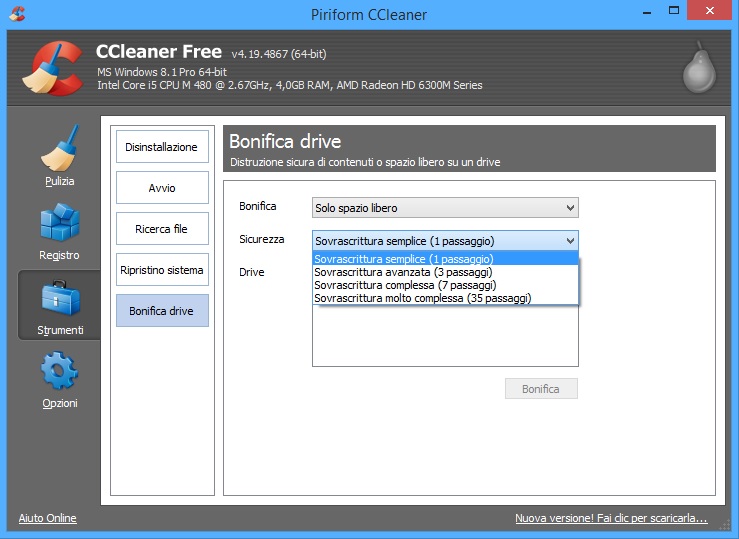
Task: Click the Drive label
Action: (x=252, y=272)
